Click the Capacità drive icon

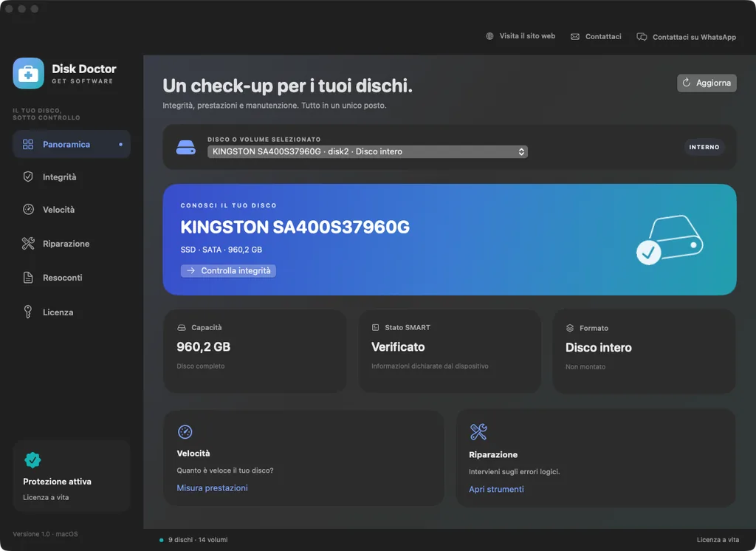[x=182, y=328]
